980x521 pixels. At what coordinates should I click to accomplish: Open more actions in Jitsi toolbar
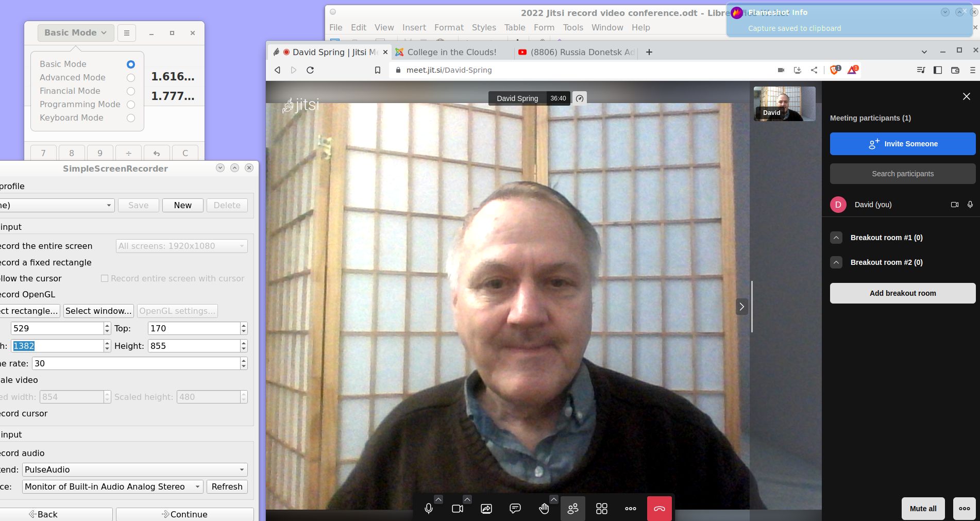pyautogui.click(x=631, y=509)
